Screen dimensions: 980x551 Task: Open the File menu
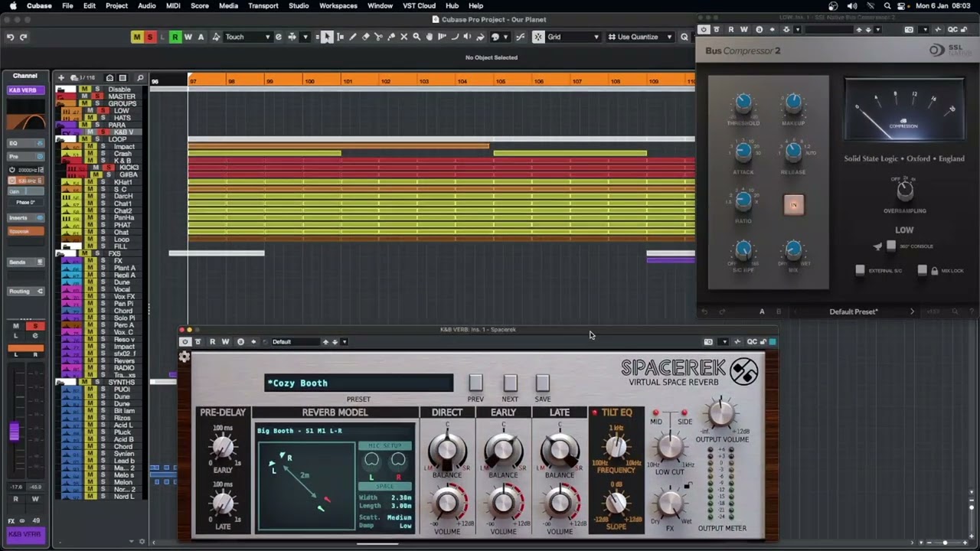click(67, 5)
